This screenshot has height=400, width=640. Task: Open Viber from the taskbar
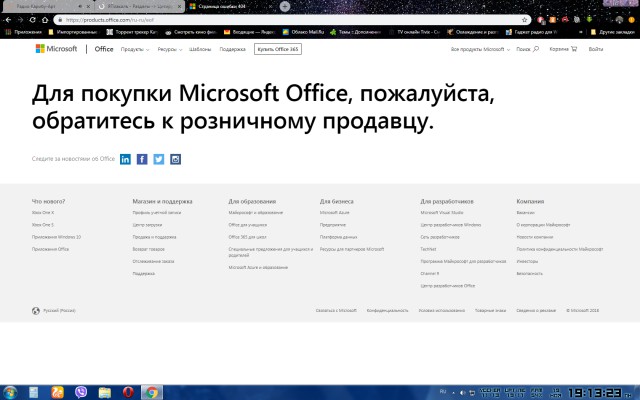point(81,392)
